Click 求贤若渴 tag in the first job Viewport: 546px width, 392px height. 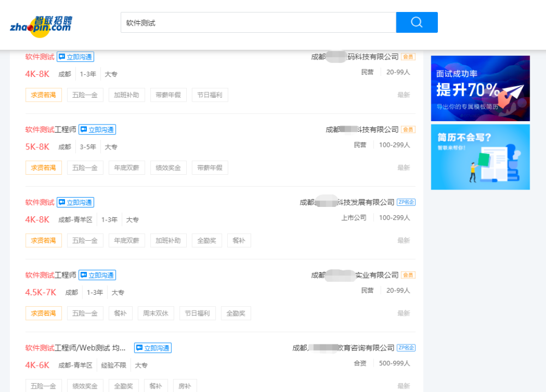(44, 95)
